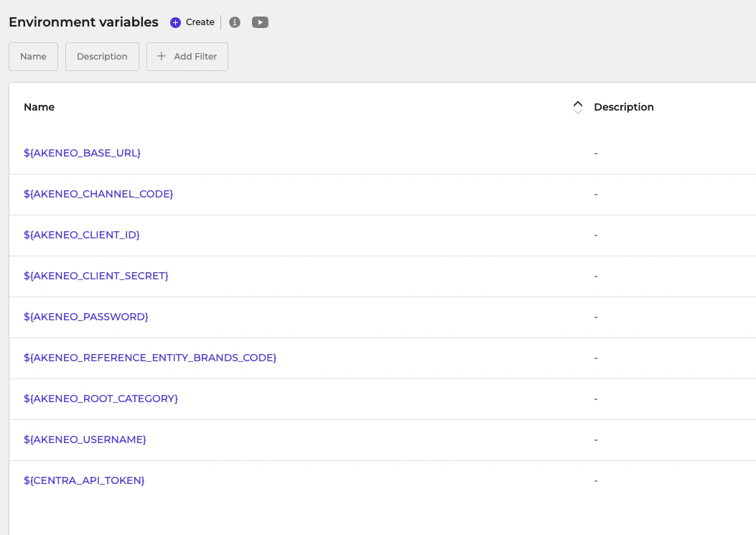
Task: Open the info icon next to Create
Action: pos(235,22)
